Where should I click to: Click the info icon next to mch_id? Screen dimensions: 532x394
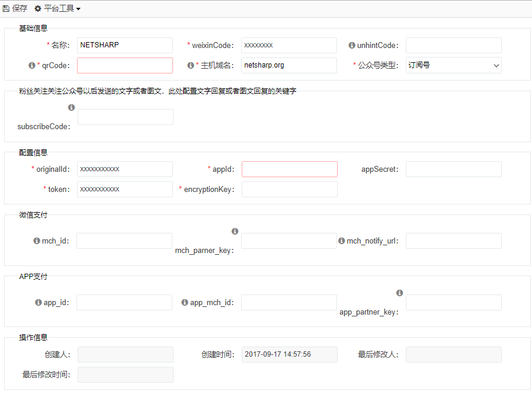[37, 241]
